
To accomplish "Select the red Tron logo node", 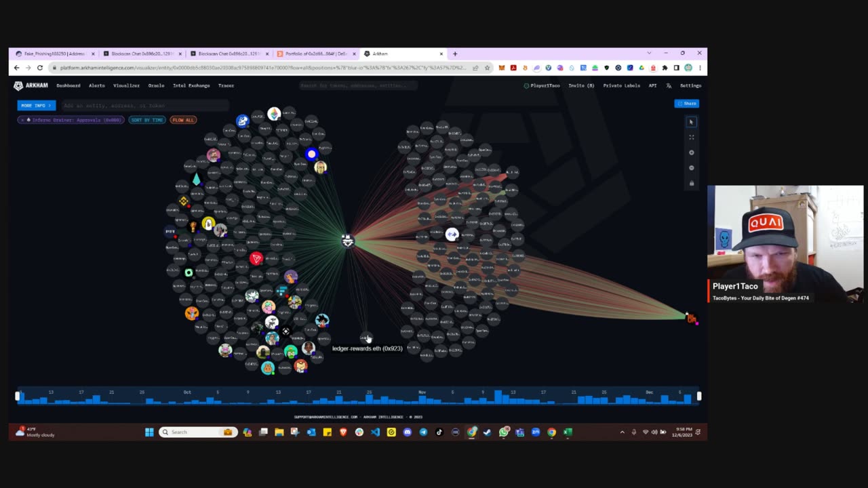I will [256, 259].
